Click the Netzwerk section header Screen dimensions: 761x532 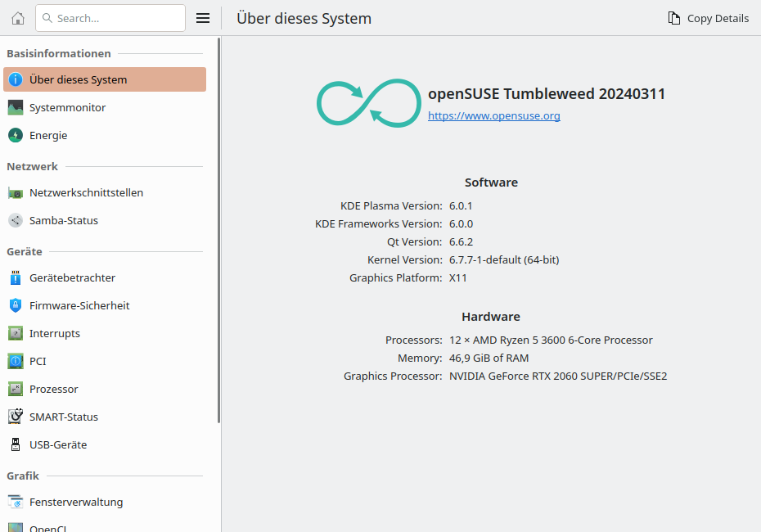click(x=33, y=166)
